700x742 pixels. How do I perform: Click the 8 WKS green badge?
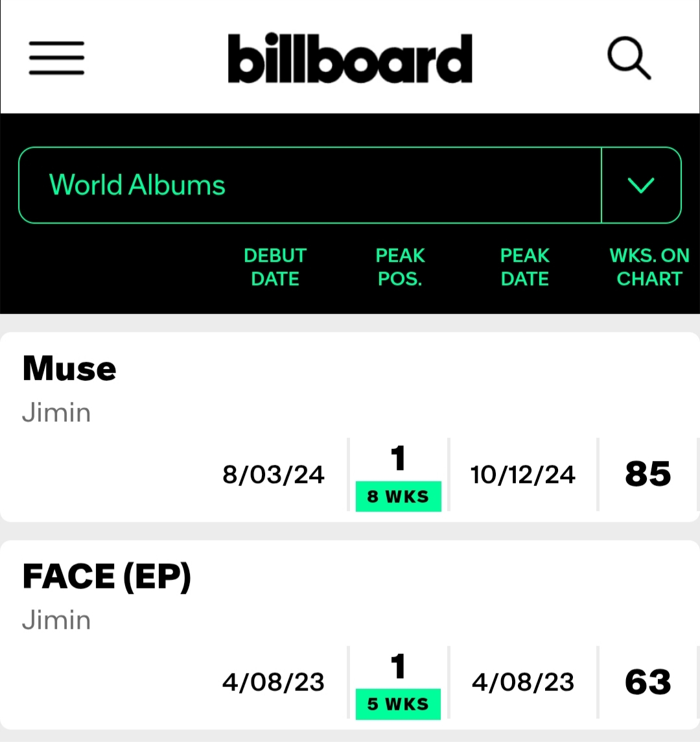pos(398,497)
